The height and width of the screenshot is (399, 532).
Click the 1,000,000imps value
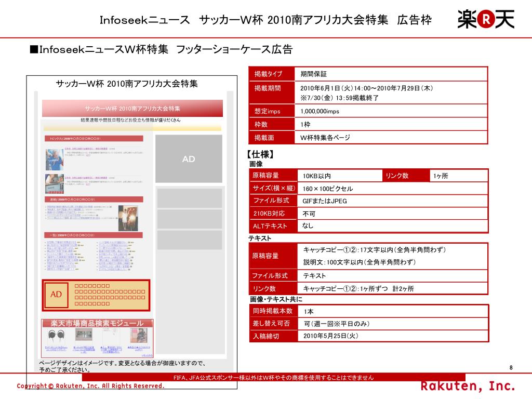320,111
